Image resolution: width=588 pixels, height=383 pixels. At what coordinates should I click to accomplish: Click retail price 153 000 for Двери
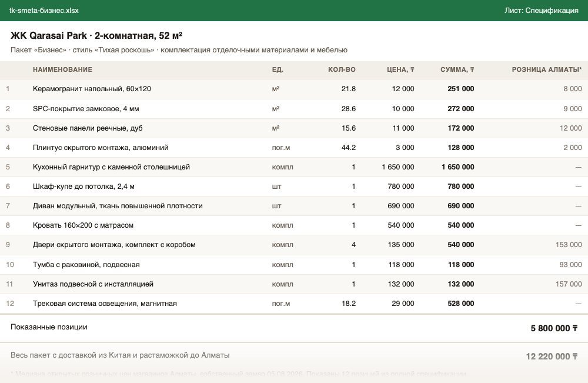pos(569,245)
